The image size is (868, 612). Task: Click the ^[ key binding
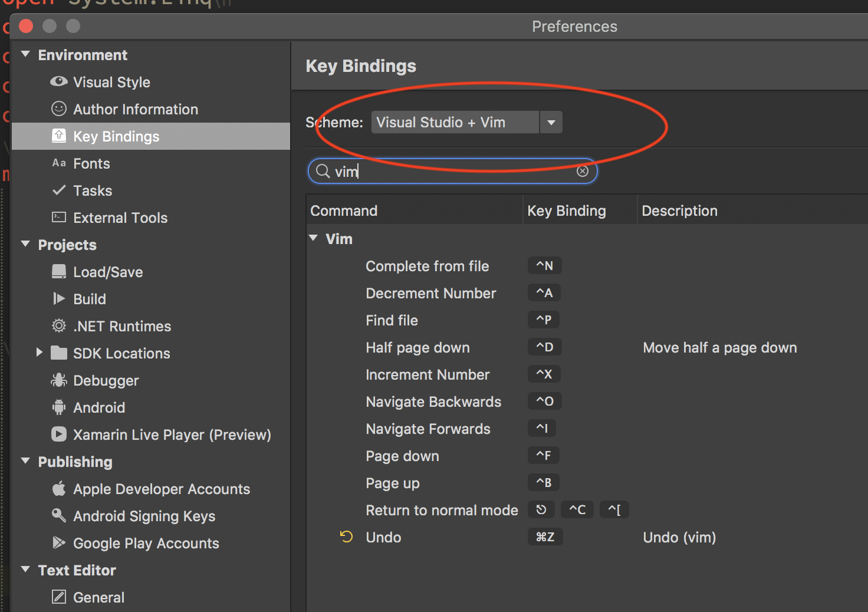coord(614,509)
